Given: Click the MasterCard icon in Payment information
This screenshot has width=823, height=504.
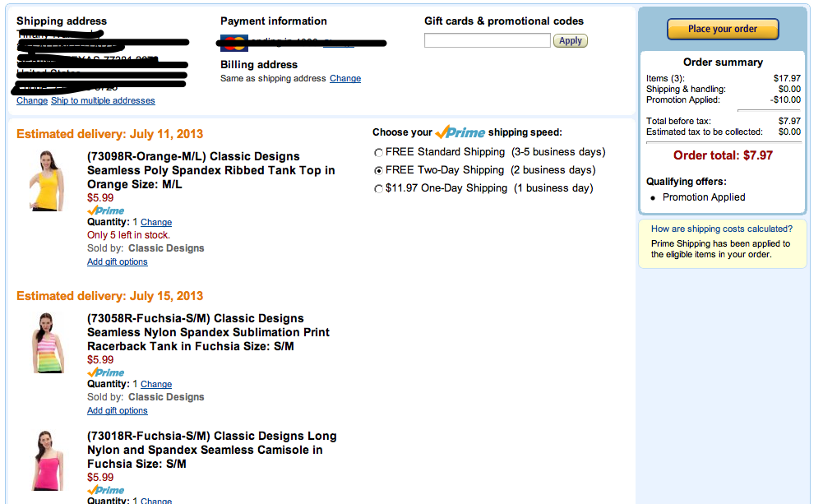Looking at the screenshot, I should (x=234, y=43).
